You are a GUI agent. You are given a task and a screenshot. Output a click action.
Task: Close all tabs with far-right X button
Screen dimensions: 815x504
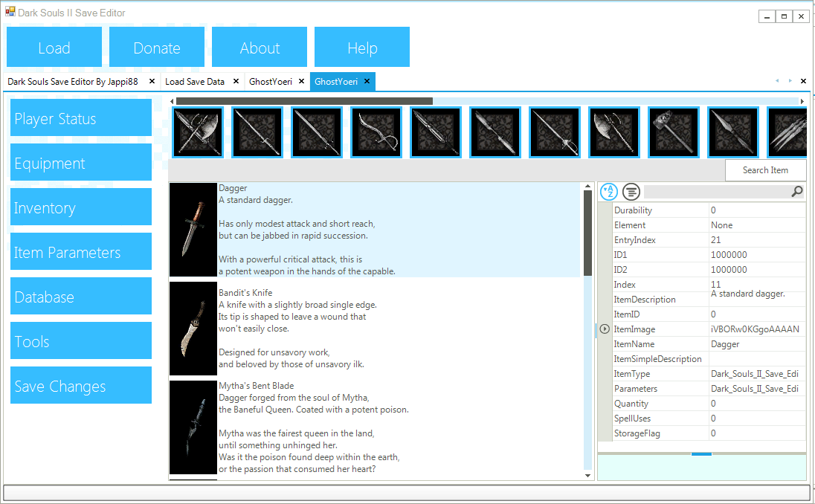tap(803, 81)
